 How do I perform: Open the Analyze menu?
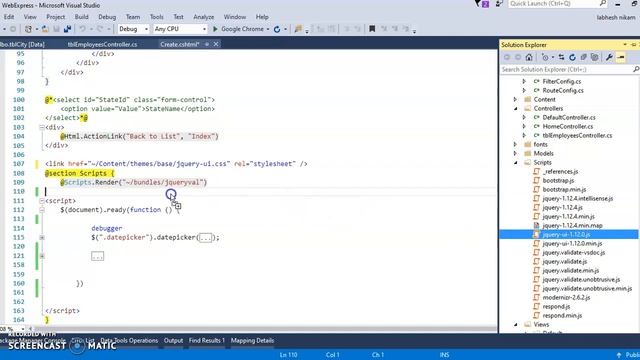(x=204, y=17)
